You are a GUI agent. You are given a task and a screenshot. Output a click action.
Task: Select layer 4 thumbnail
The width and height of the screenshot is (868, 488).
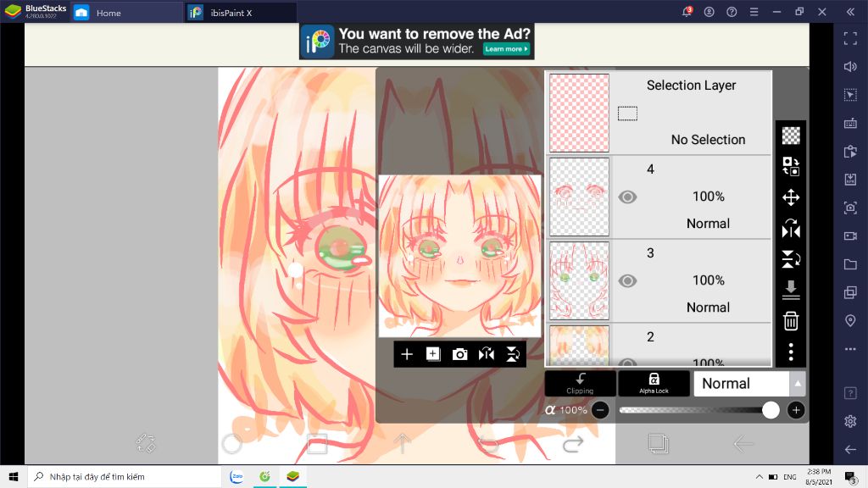[x=579, y=197]
